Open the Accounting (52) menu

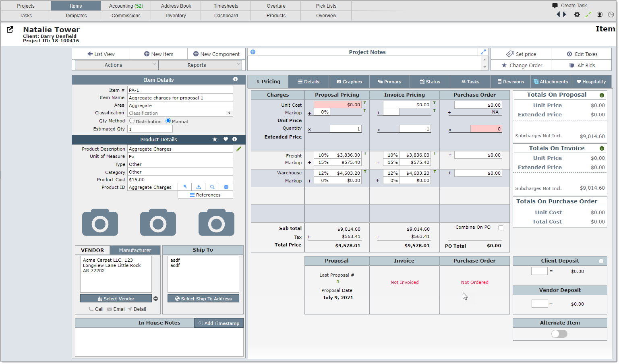[126, 6]
